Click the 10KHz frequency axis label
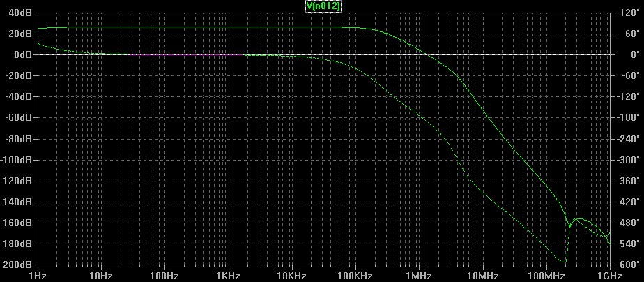The width and height of the screenshot is (644, 282). [292, 275]
